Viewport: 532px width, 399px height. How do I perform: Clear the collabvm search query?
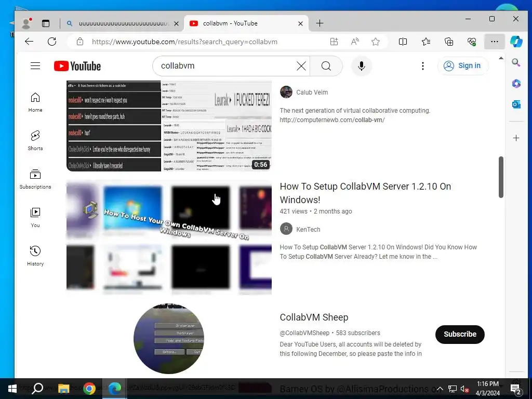[x=301, y=66]
